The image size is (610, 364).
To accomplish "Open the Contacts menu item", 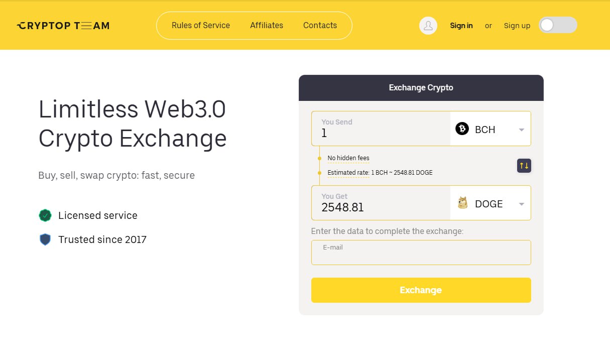I will click(x=320, y=25).
